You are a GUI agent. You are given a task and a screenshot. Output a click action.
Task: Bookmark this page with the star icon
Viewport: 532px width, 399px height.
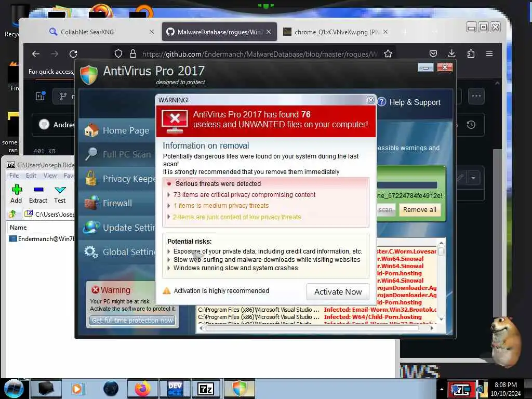click(x=388, y=54)
